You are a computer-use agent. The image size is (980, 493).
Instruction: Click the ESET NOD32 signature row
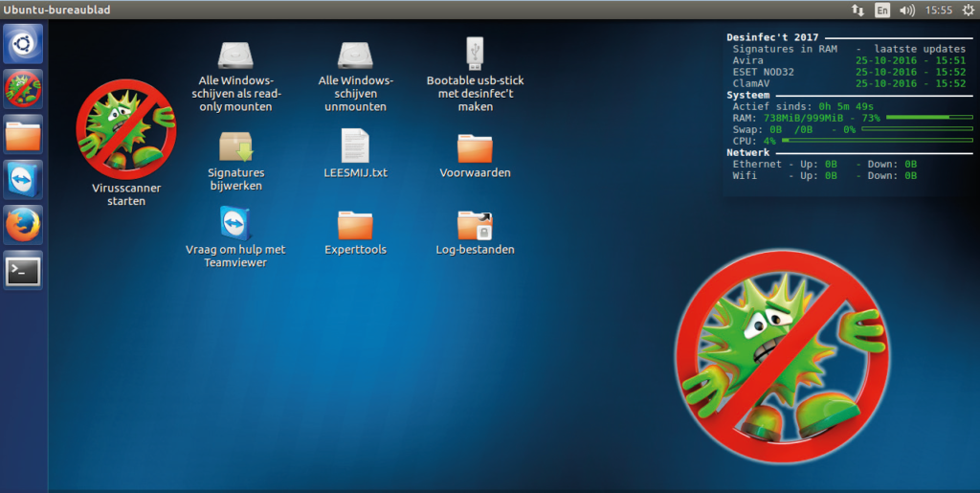point(850,72)
